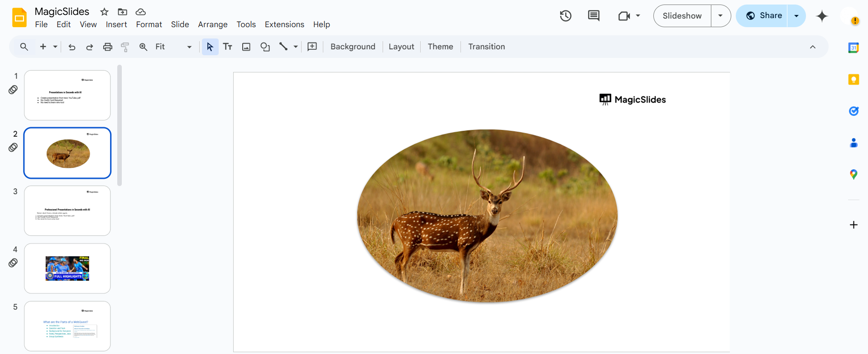Open Google Keep in side panel
Screen dimensions: 868x354
coord(854,80)
